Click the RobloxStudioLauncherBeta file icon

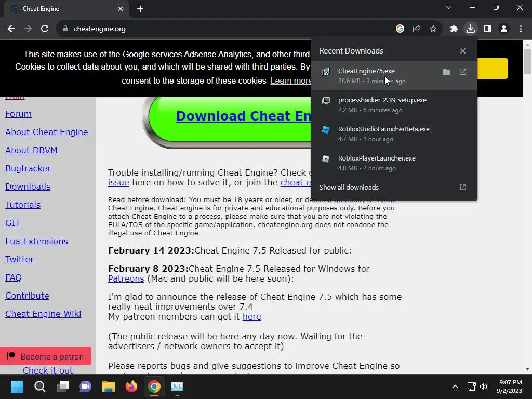[x=326, y=129]
